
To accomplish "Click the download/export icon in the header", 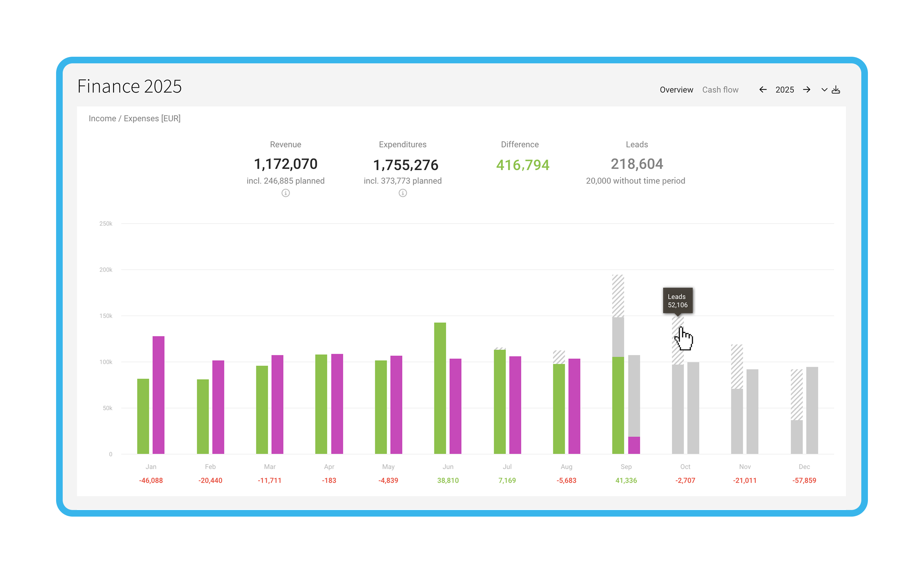I will [836, 90].
